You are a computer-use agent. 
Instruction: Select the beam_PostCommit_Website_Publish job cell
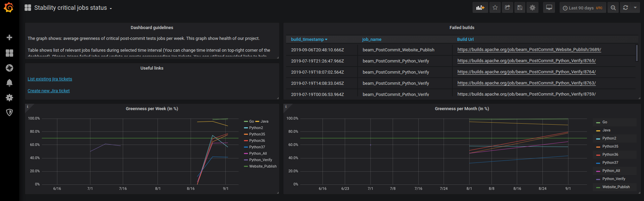(x=398, y=50)
